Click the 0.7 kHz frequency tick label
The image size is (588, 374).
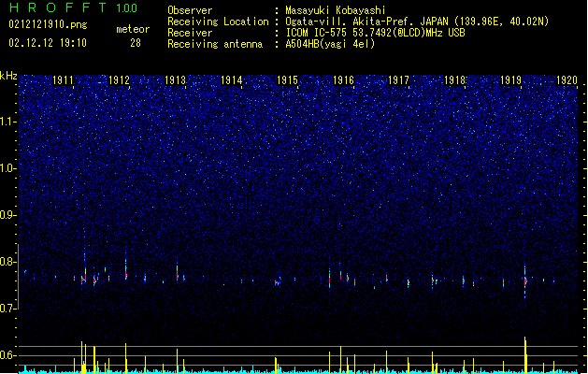click(x=8, y=309)
